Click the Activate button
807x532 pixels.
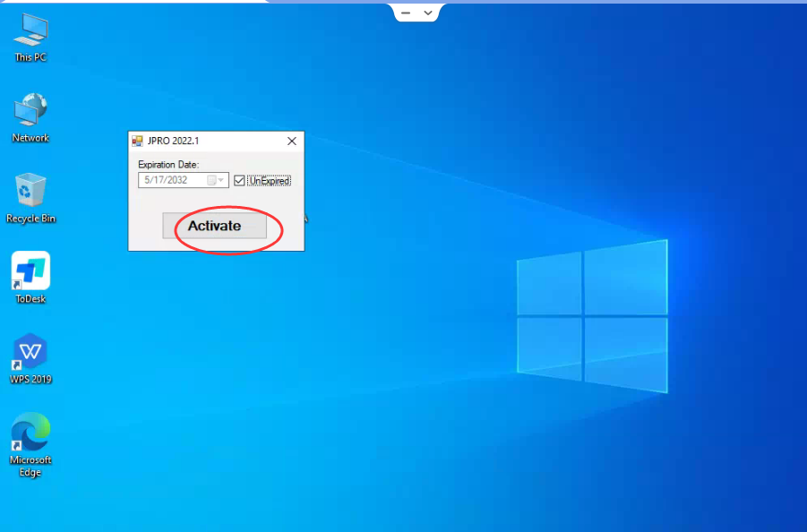coord(215,226)
